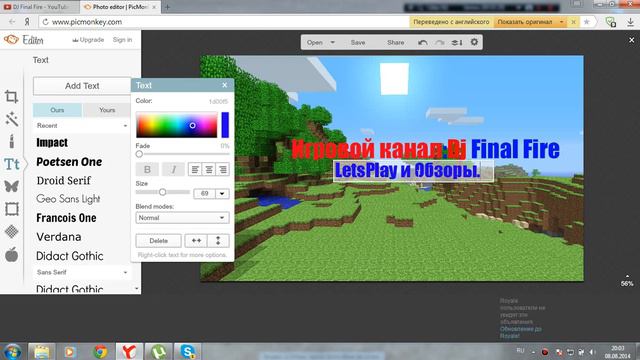Viewport: 640px width, 360px height.
Task: Align the text right
Action: pyautogui.click(x=222, y=169)
